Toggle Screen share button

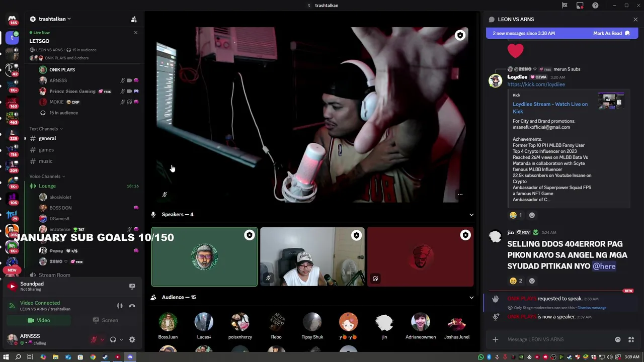point(106,320)
